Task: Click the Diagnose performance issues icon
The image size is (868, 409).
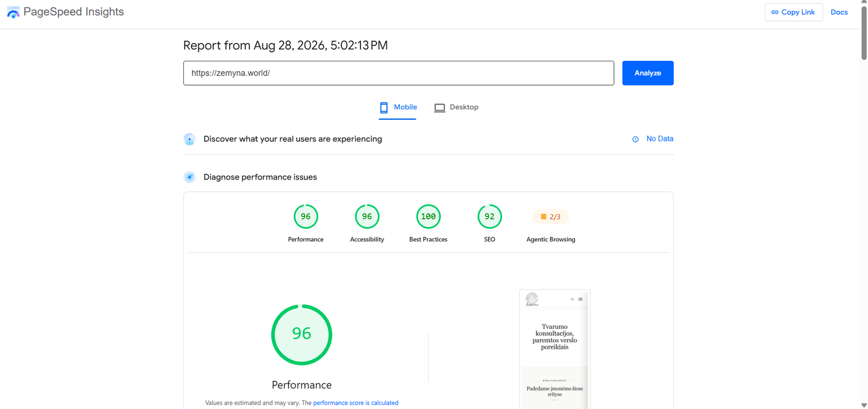Action: click(x=189, y=177)
